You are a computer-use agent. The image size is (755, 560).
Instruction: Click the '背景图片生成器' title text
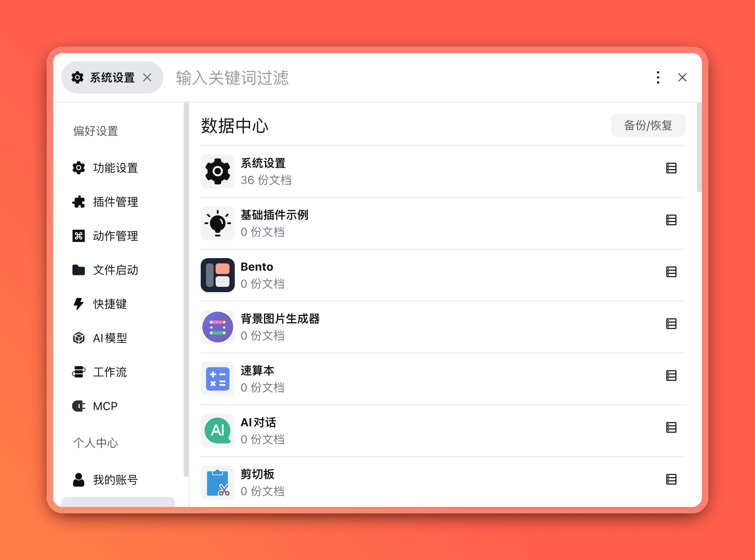click(x=280, y=318)
